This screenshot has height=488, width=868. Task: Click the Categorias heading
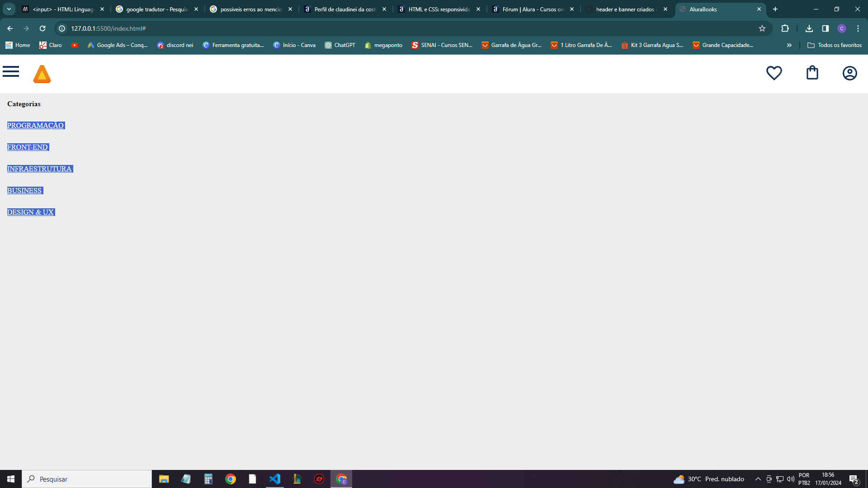(24, 104)
